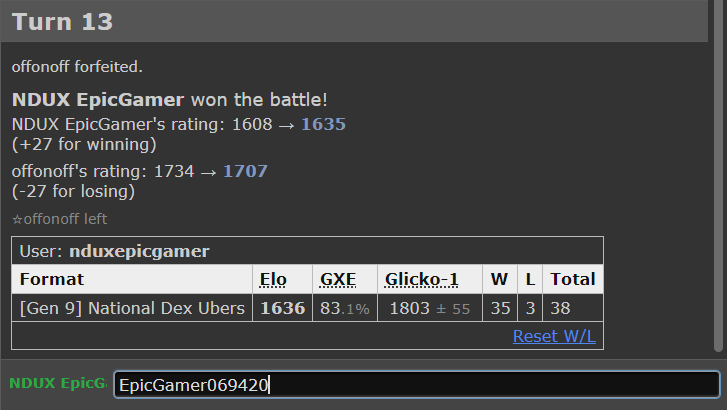This screenshot has width=727, height=410.
Task: Click the green NDUX EpicG username label
Action: (58, 383)
